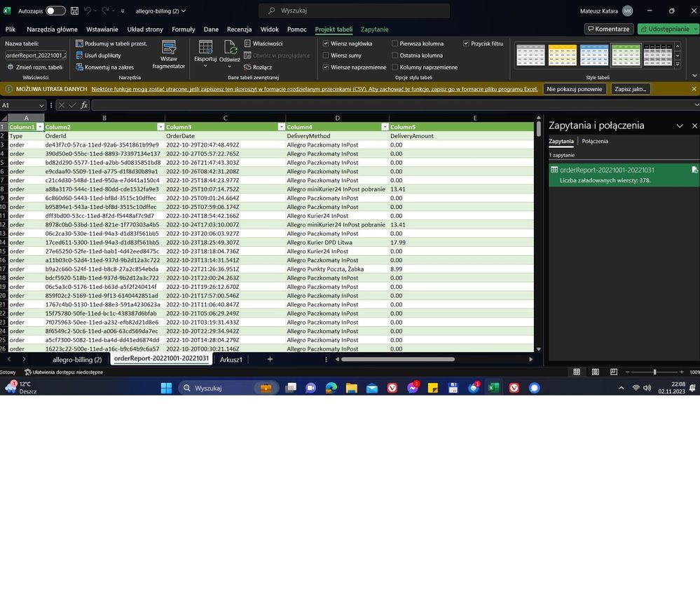Image resolution: width=700 pixels, height=615 pixels.
Task: Click Wstaw fragmentator icon
Action: click(x=169, y=48)
